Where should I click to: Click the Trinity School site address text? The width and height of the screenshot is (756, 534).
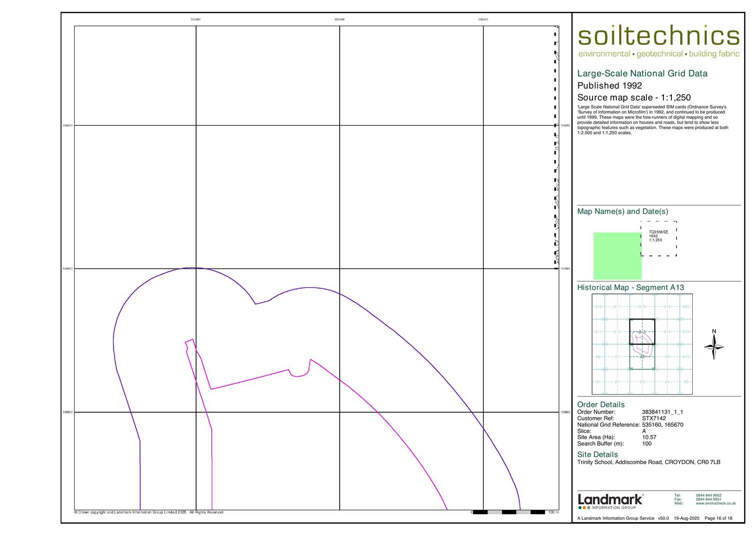[648, 462]
